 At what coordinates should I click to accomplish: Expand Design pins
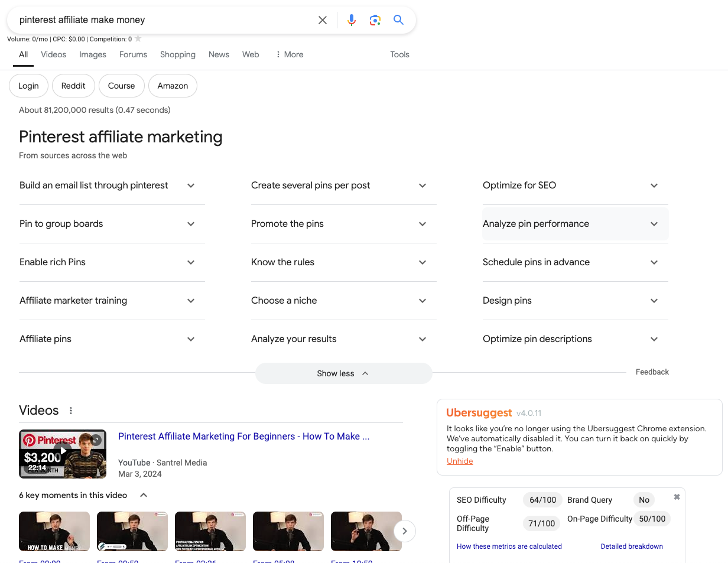pos(575,301)
